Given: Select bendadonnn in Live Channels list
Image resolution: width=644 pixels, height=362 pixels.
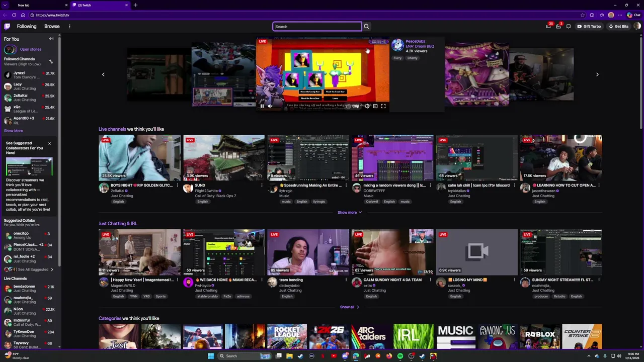Looking at the screenshot, I should click(29, 289).
